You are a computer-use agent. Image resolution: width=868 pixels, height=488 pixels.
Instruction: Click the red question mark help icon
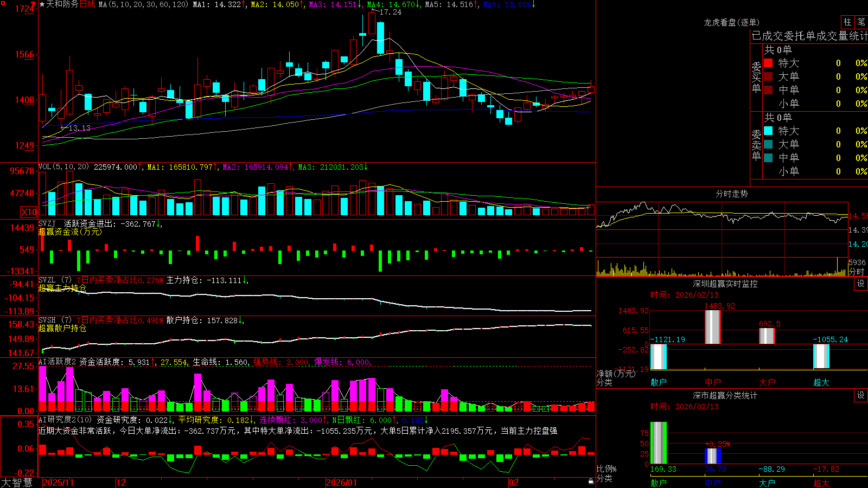coord(34,4)
